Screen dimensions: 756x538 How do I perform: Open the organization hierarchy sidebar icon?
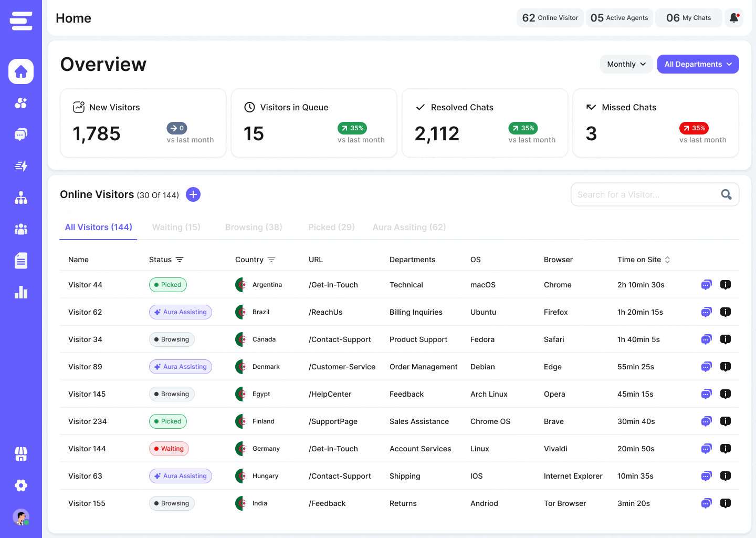coord(21,198)
